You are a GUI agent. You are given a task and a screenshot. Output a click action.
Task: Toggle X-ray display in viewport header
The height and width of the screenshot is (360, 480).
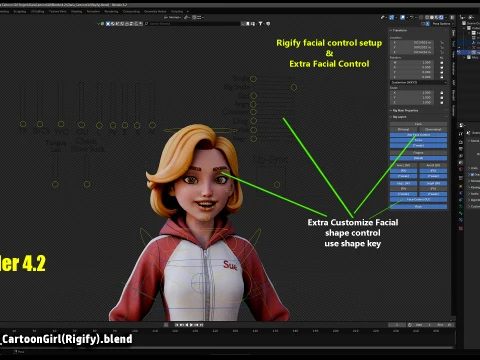421,17
